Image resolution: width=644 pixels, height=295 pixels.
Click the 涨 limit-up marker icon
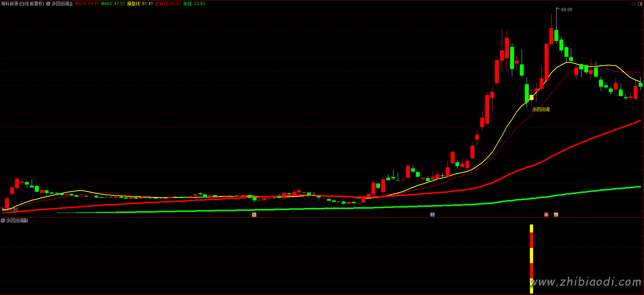pos(546,215)
